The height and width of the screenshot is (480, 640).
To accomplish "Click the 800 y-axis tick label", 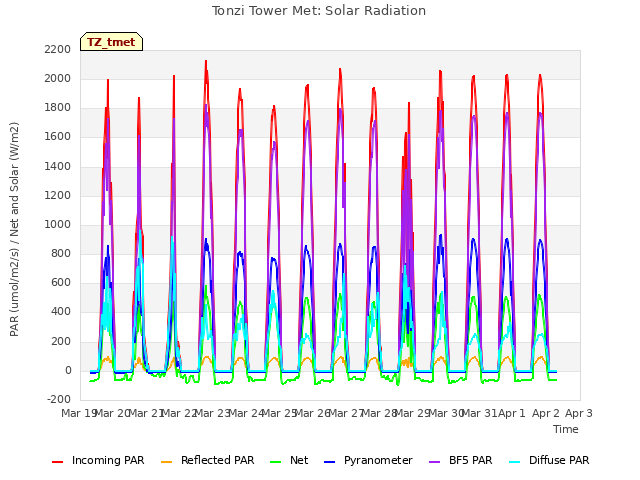I will coord(61,253).
